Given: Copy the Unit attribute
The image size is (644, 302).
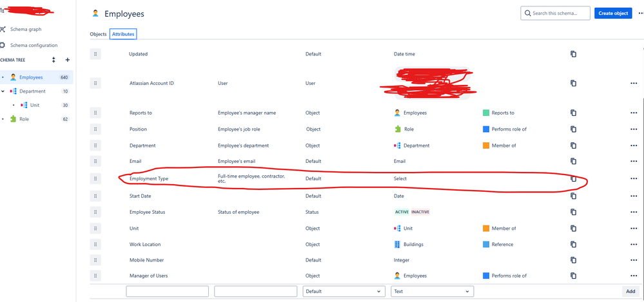Looking at the screenshot, I should tap(573, 229).
